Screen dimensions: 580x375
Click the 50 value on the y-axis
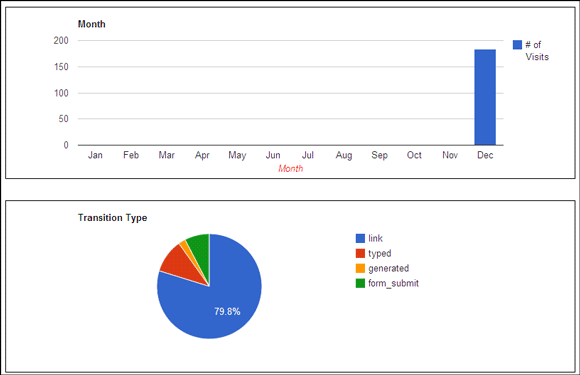[x=64, y=119]
